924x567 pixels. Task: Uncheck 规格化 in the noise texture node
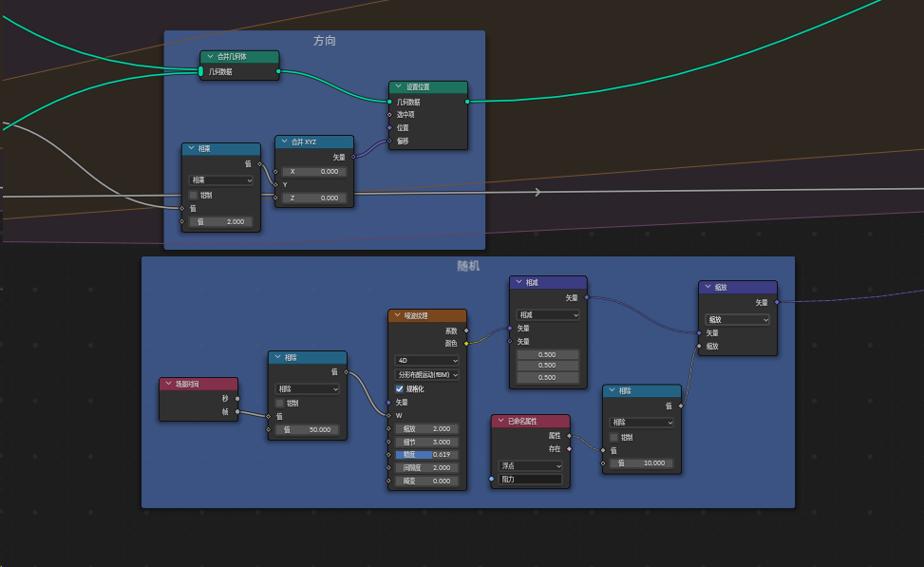400,389
